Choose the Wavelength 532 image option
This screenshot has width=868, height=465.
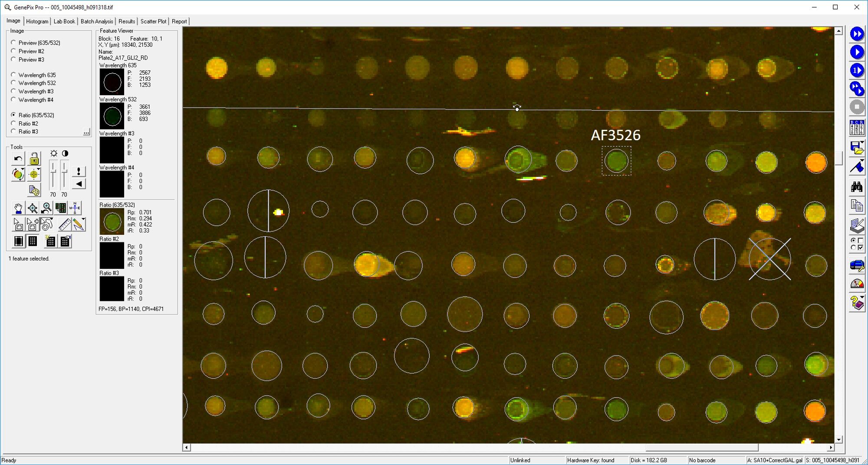[x=13, y=83]
